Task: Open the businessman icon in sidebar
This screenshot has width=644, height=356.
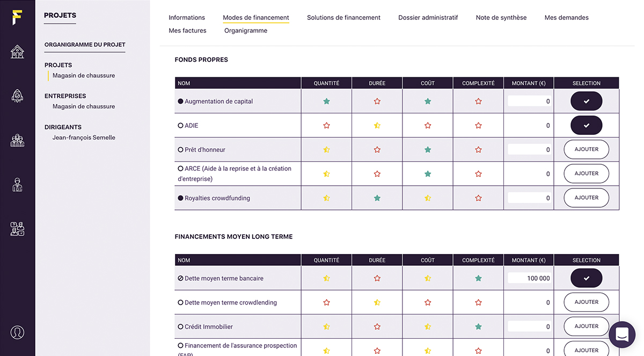Action: pos(17,185)
